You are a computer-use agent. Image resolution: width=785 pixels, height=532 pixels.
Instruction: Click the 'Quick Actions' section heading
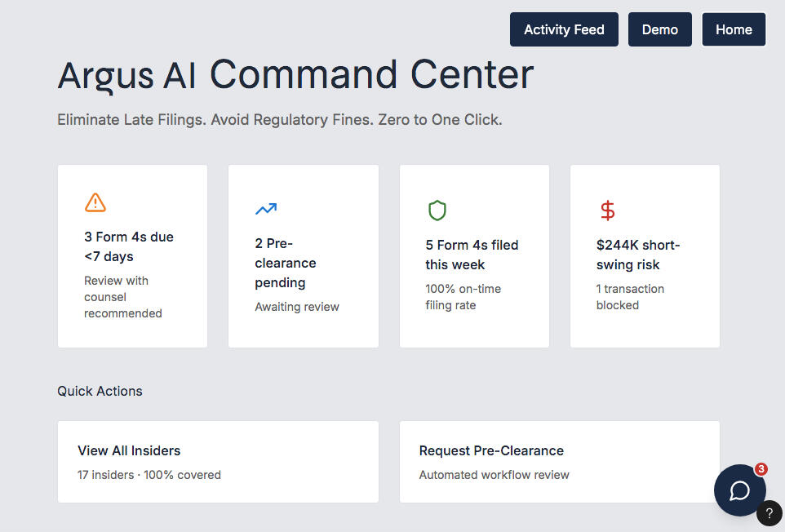(x=100, y=391)
